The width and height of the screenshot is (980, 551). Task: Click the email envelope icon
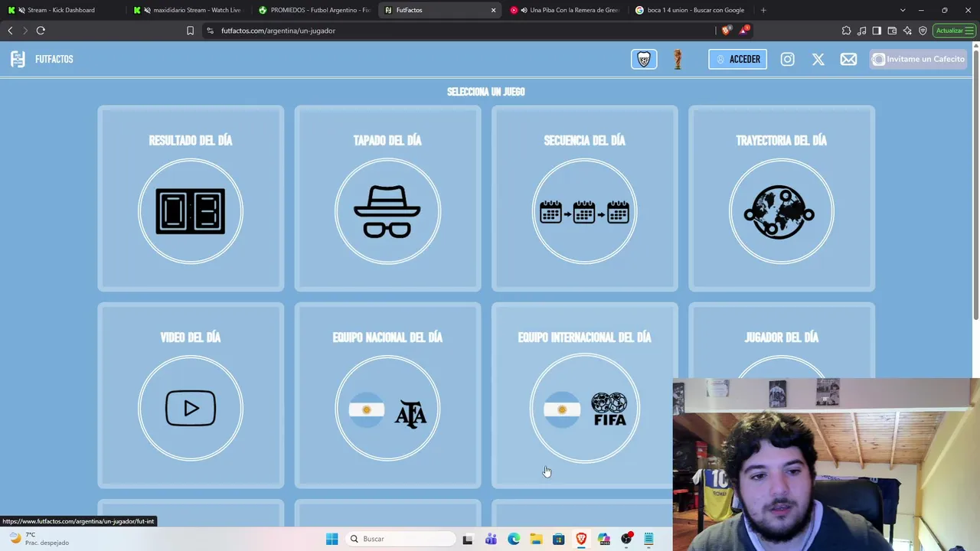click(848, 59)
